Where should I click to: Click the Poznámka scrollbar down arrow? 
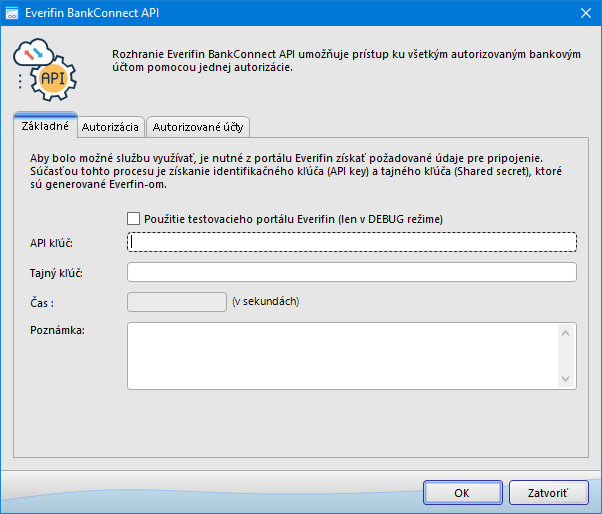pyautogui.click(x=565, y=379)
